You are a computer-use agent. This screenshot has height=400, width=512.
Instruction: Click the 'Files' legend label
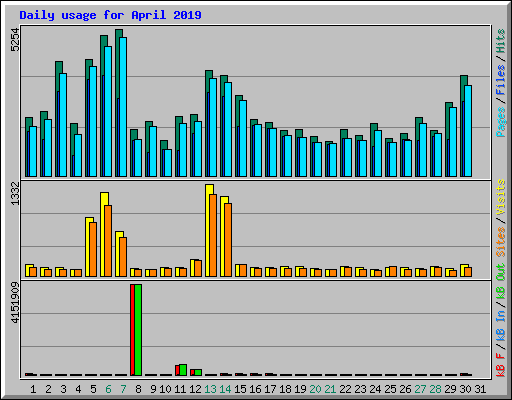[x=500, y=79]
